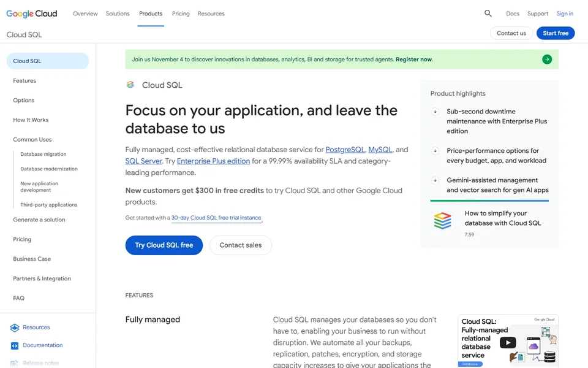Click the Release notes icon in the sidebar
Viewport: 588px width, 368px height.
(x=15, y=363)
